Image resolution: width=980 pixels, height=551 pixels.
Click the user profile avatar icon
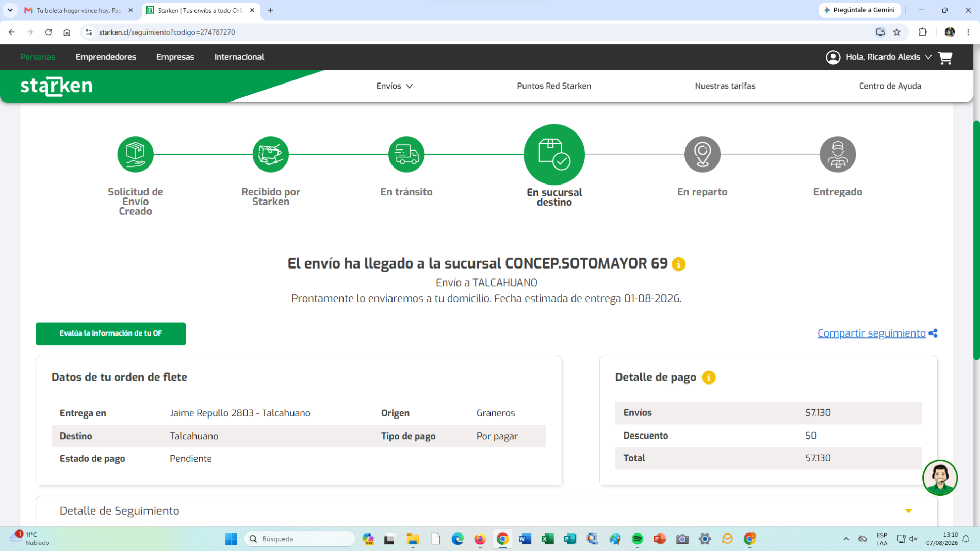click(832, 57)
